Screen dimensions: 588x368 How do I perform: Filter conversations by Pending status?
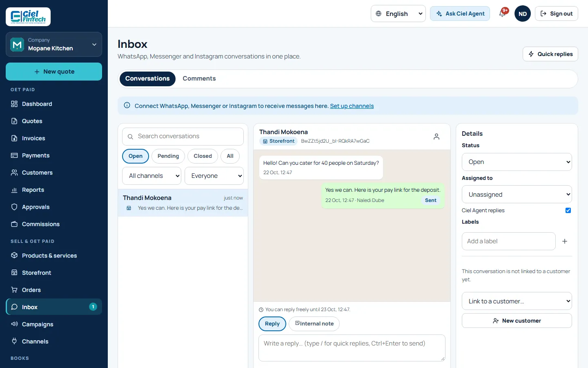pyautogui.click(x=168, y=156)
